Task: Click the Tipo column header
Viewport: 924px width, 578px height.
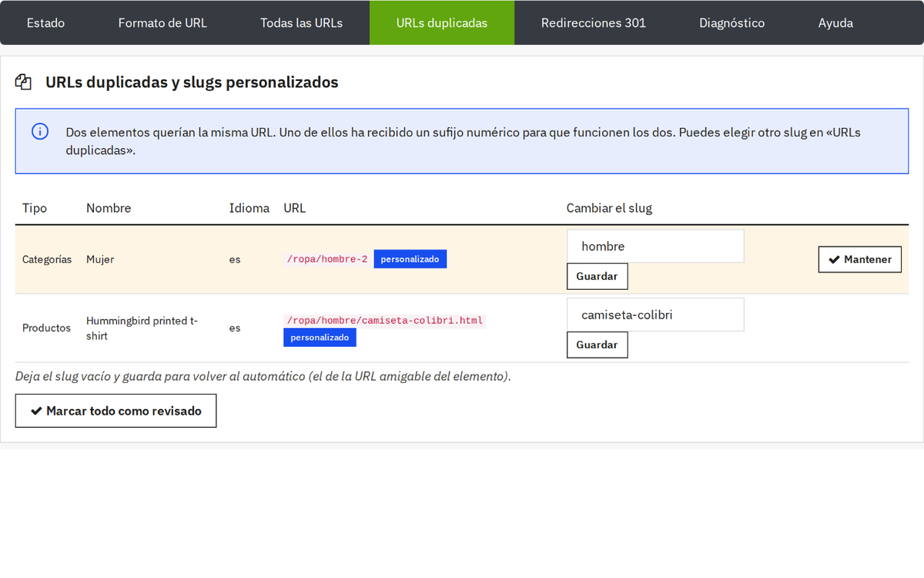Action: (x=35, y=208)
